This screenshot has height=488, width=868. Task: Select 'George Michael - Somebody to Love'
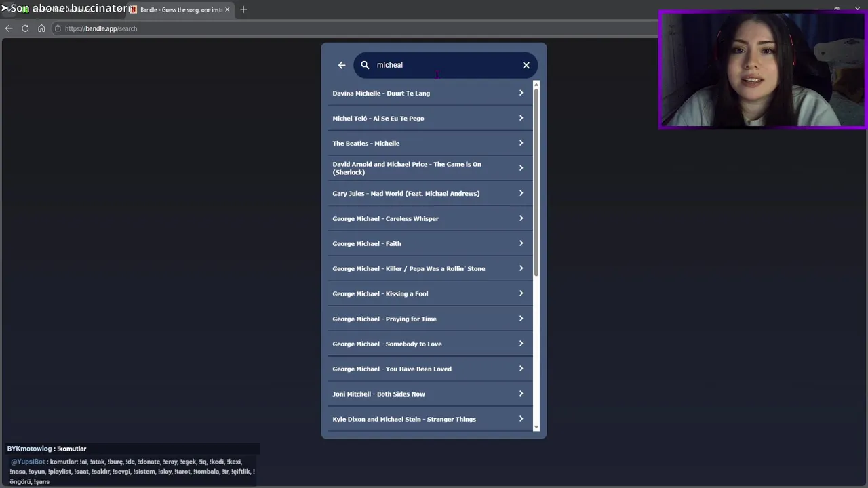(430, 344)
